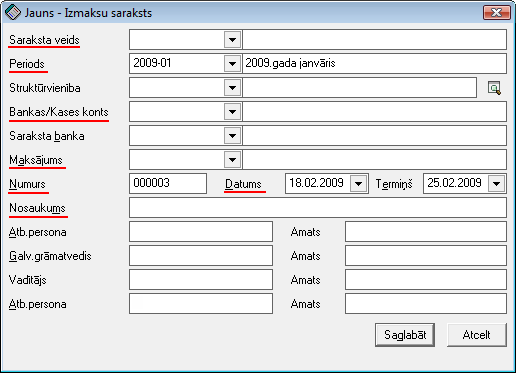
Task: Click the Struktūrvienība search icon
Action: (x=494, y=88)
